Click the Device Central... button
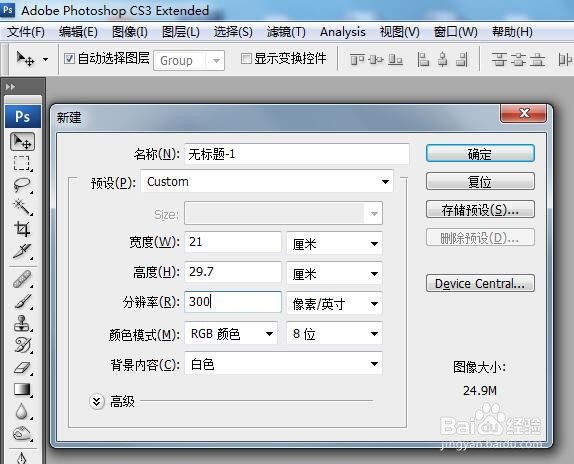574x464 pixels. pos(480,283)
